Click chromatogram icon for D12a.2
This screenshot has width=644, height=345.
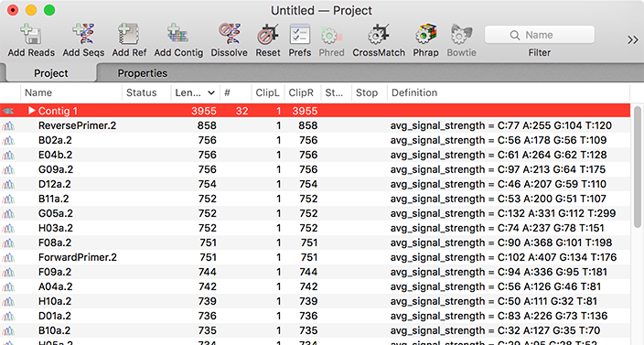8,185
